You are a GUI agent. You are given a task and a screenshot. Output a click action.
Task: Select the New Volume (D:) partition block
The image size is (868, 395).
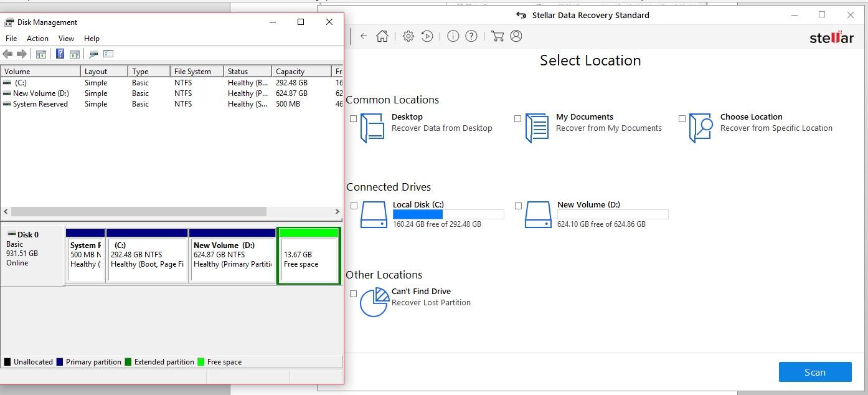click(x=232, y=255)
